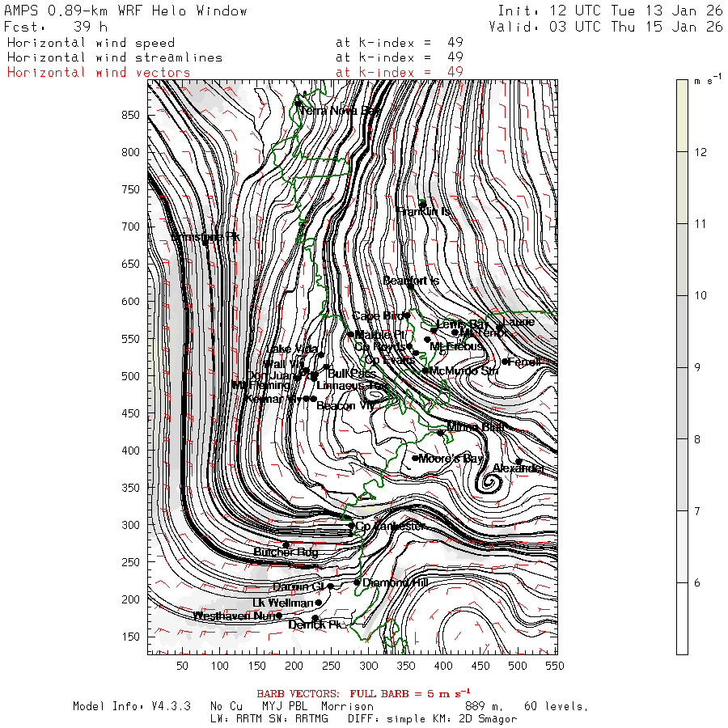Screen dimensions: 728x728
Task: Click the Westhaven Nun station dot
Action: [x=279, y=616]
